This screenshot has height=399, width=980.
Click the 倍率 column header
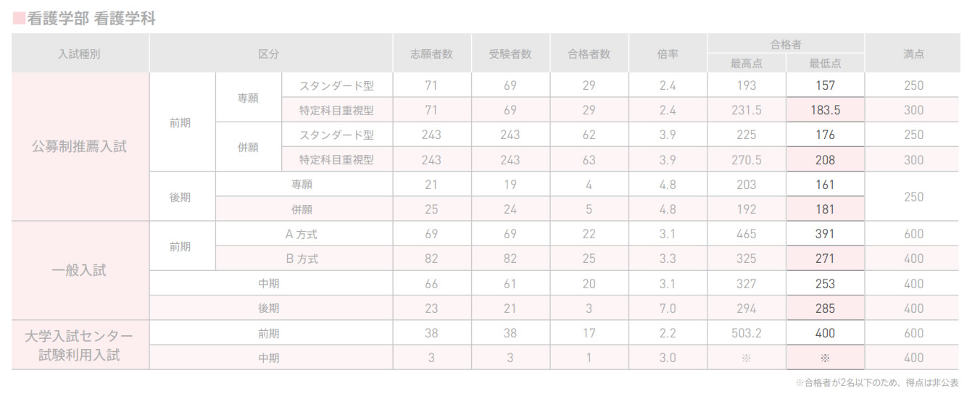668,54
